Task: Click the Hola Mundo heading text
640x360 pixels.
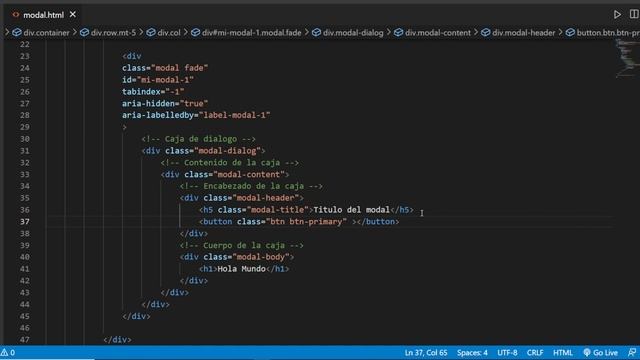Action: point(242,269)
